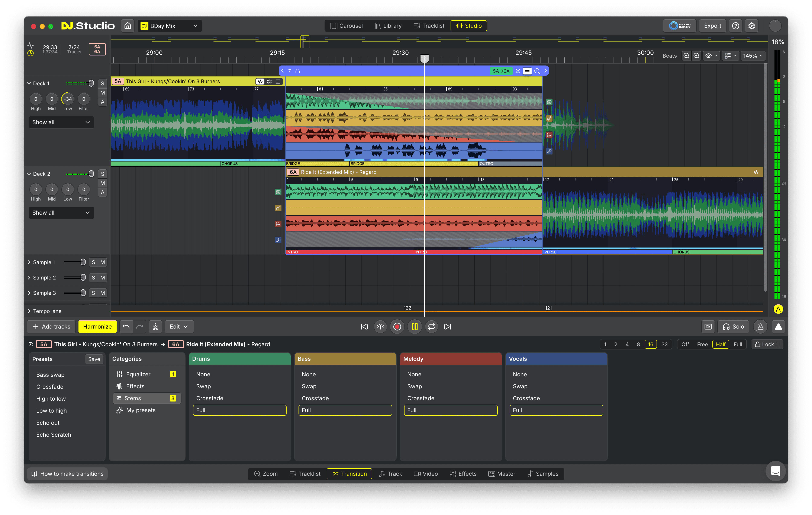Switch to the Library view

pos(388,26)
